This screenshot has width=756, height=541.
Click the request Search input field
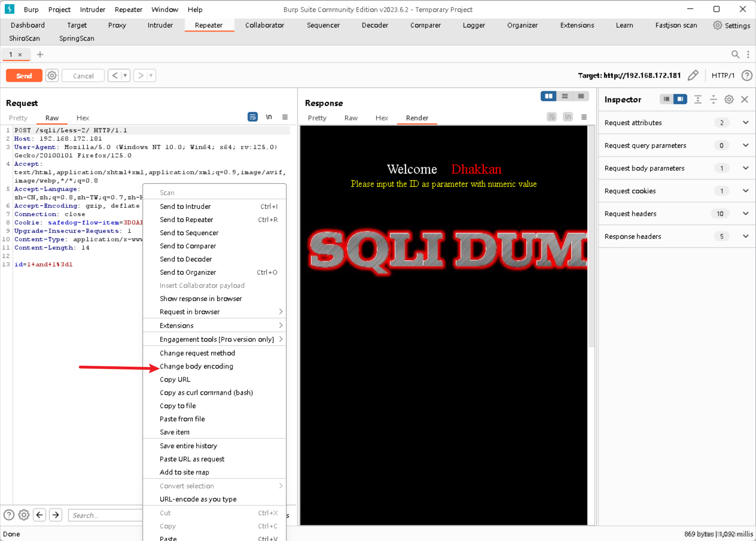(x=106, y=515)
